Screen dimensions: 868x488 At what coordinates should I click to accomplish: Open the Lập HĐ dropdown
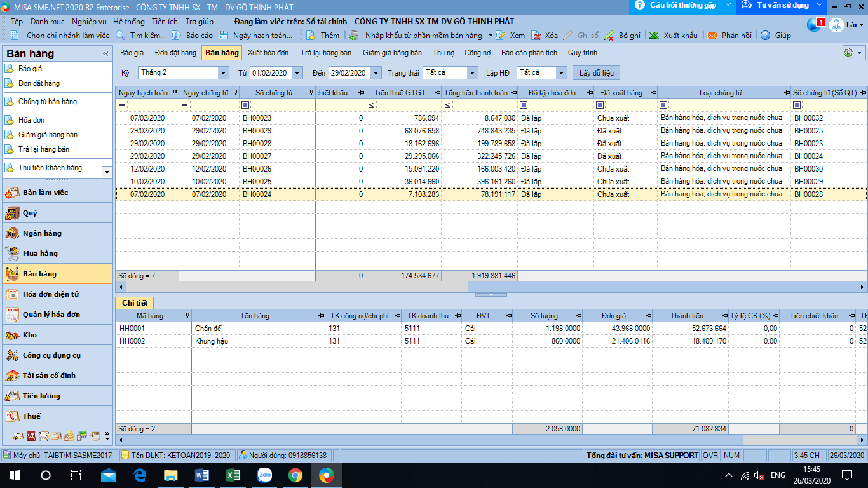560,73
